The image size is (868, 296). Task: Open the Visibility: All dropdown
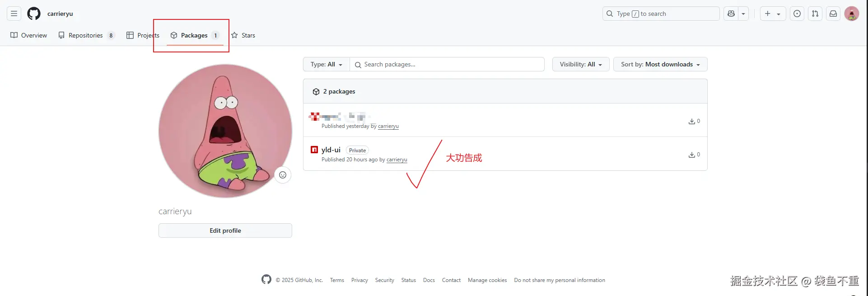click(x=581, y=64)
